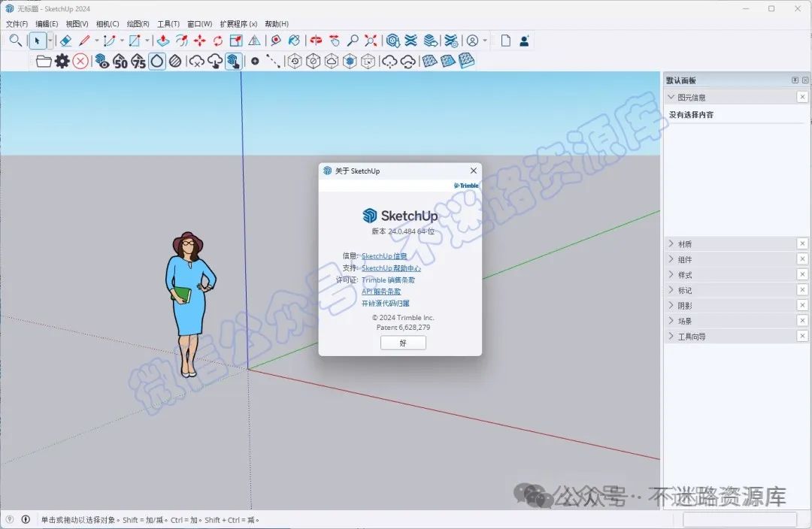
Task: Toggle the eye visibility icon in toolbar
Action: click(x=102, y=61)
